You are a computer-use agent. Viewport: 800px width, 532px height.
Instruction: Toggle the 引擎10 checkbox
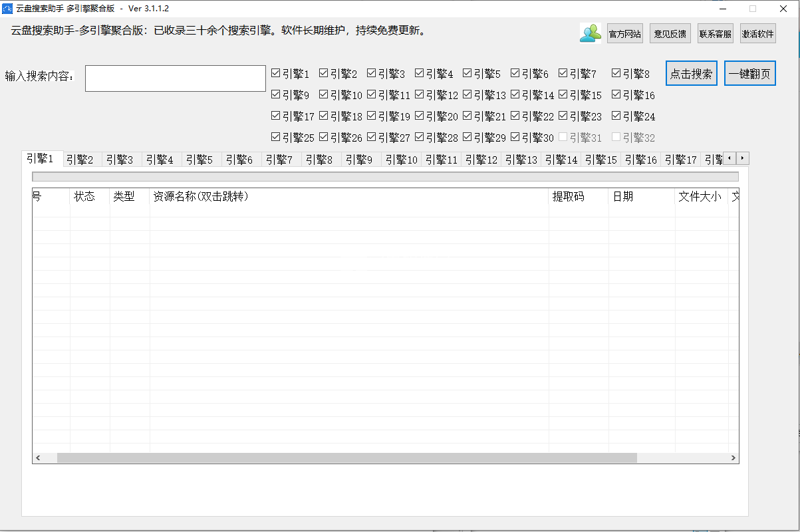(324, 94)
